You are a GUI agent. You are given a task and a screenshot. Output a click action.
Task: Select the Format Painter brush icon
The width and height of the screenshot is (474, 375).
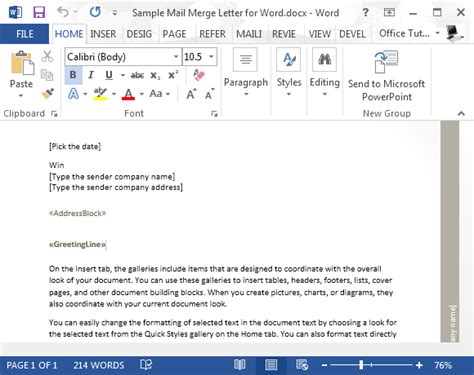coord(47,94)
